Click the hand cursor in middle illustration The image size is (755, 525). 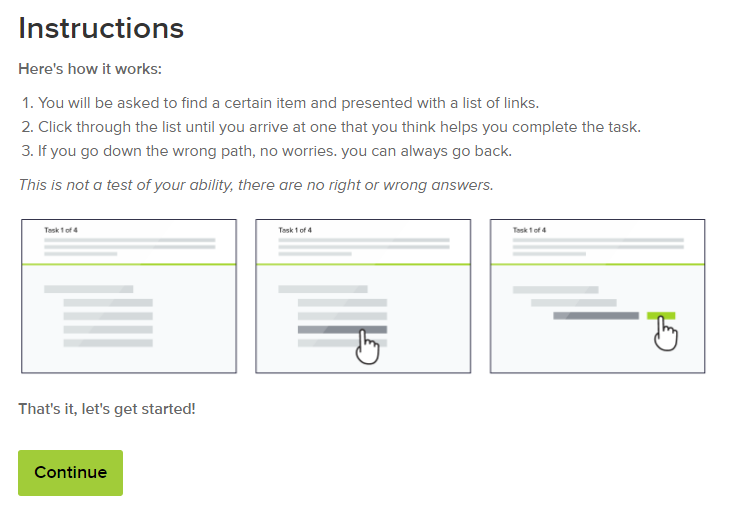(368, 348)
